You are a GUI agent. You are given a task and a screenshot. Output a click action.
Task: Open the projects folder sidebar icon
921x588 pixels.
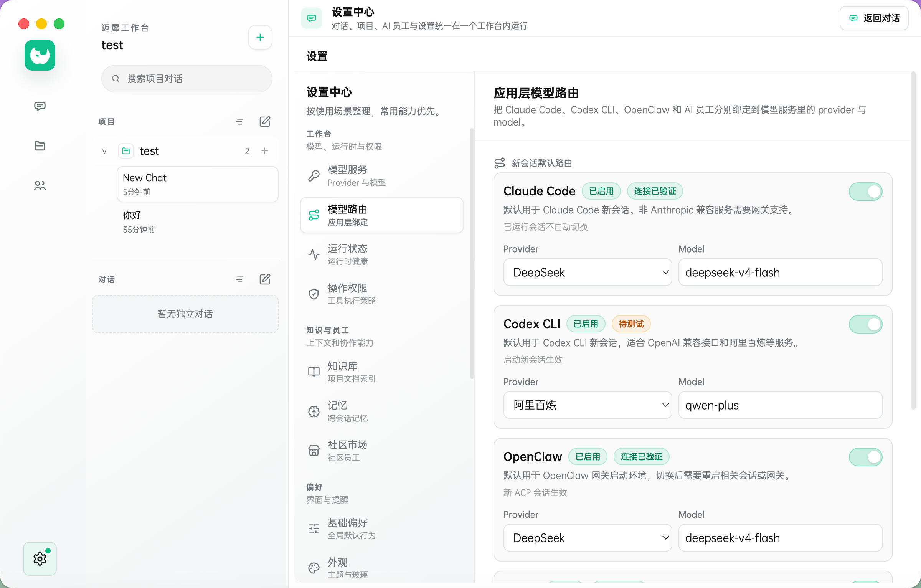click(40, 146)
